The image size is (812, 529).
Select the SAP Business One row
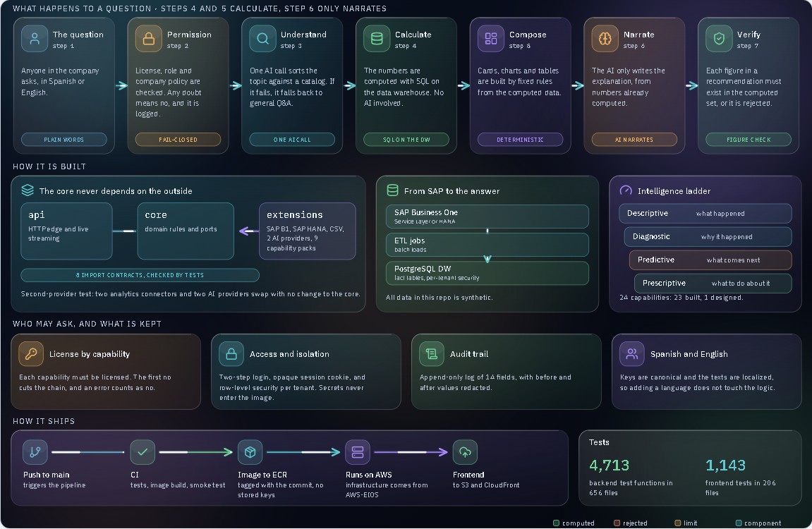pyautogui.click(x=487, y=217)
